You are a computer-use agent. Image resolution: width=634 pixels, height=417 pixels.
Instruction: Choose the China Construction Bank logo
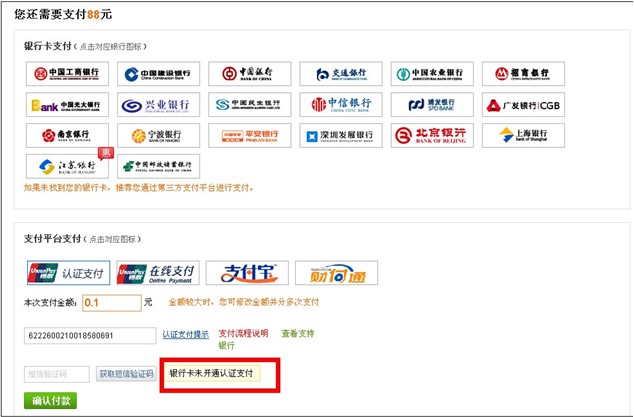pos(157,74)
